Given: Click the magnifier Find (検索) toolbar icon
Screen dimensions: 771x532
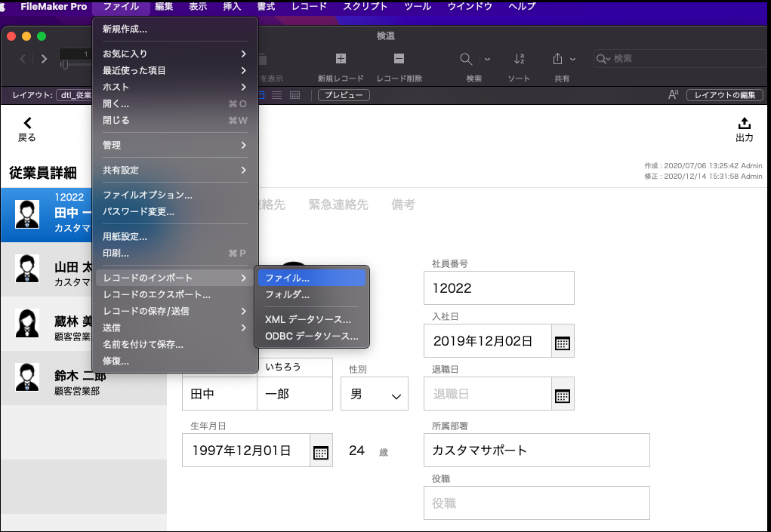Looking at the screenshot, I should click(467, 59).
